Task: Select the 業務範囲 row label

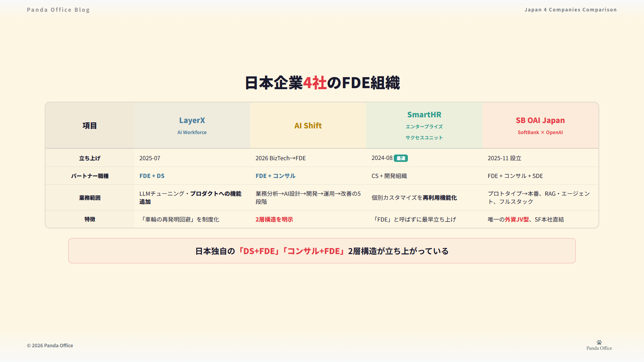Action: (90, 198)
